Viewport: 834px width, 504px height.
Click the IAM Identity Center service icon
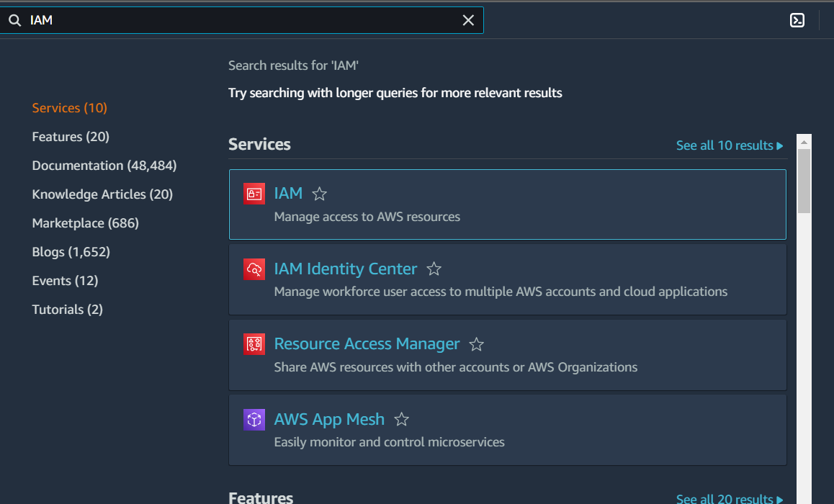pos(254,269)
